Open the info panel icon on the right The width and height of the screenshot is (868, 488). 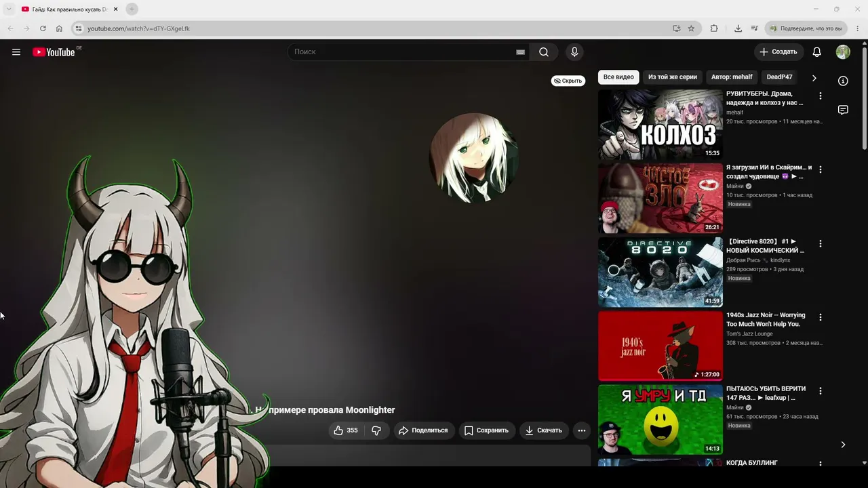[x=843, y=81]
